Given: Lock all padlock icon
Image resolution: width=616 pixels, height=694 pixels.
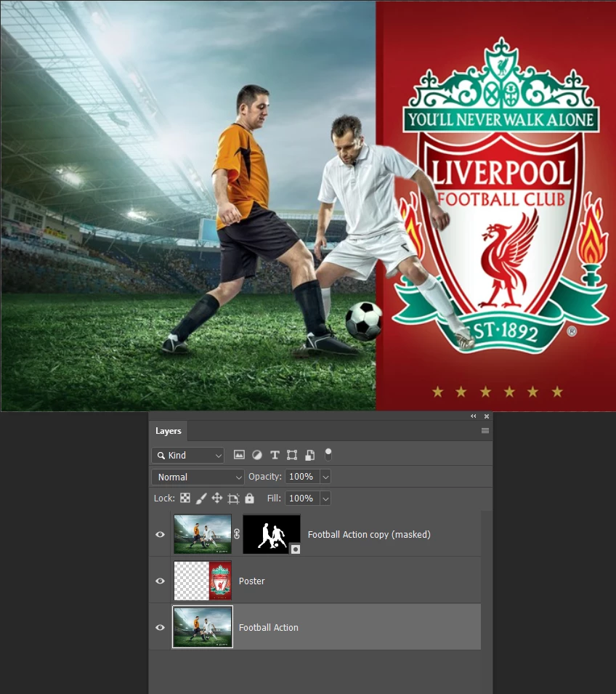Looking at the screenshot, I should 250,499.
